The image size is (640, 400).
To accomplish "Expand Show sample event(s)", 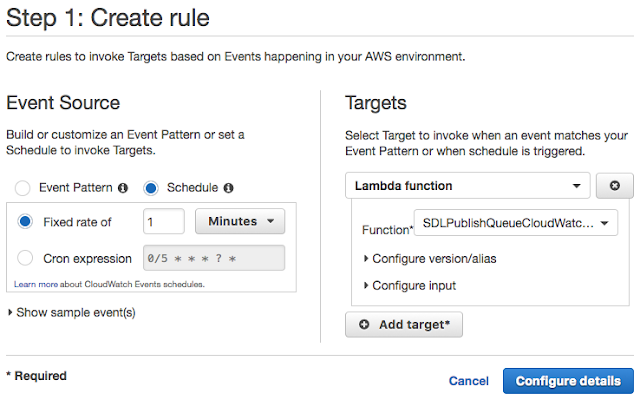I will click(71, 312).
